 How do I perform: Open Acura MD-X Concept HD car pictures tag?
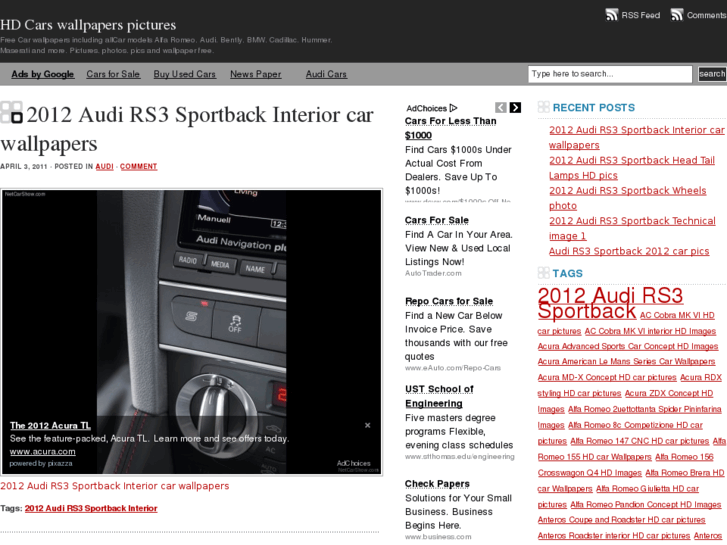pos(607,378)
